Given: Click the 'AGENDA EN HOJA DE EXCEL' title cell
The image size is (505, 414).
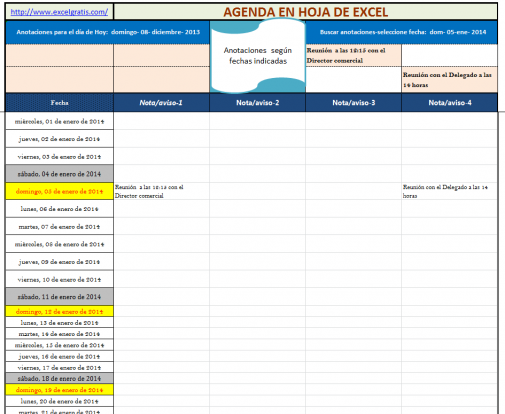Looking at the screenshot, I should tap(305, 12).
